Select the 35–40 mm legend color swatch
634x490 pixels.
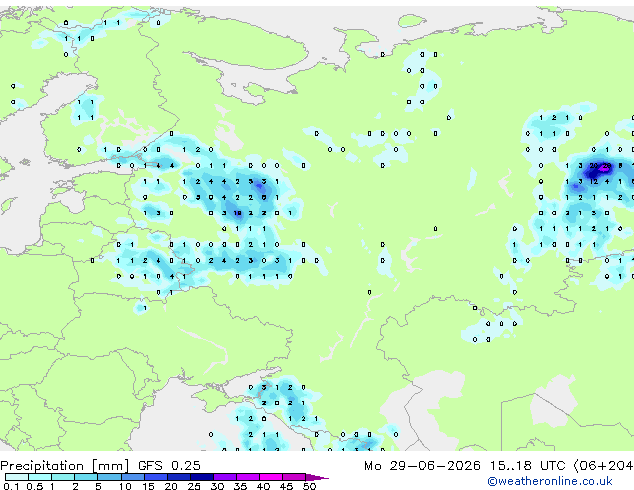click(248, 477)
